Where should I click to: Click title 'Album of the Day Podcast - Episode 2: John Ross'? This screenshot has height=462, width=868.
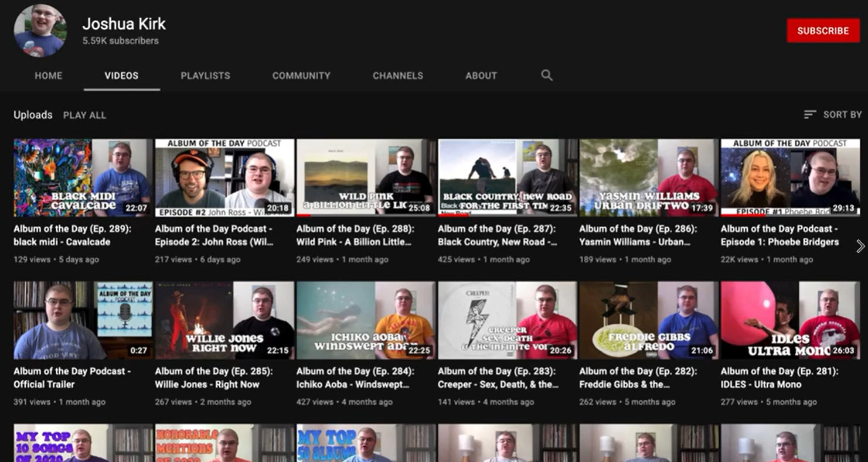tap(215, 235)
